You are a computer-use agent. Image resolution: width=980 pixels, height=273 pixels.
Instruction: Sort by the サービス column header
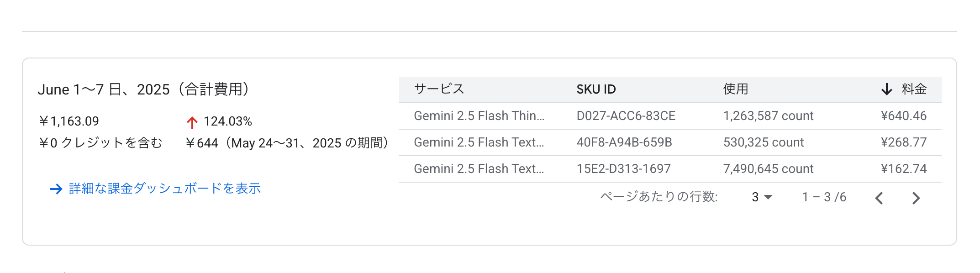pos(439,89)
